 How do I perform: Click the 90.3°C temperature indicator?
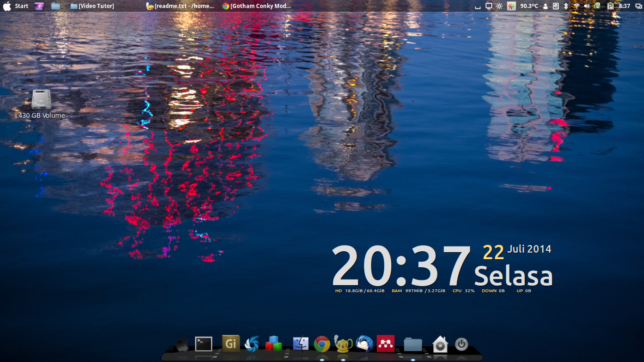pyautogui.click(x=529, y=6)
